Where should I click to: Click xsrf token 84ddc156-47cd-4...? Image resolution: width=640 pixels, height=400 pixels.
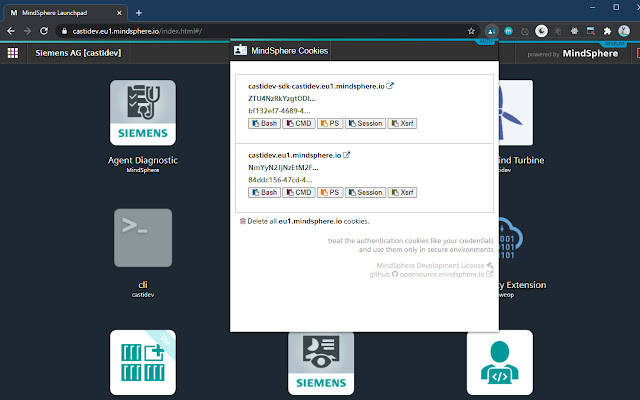pyautogui.click(x=280, y=180)
